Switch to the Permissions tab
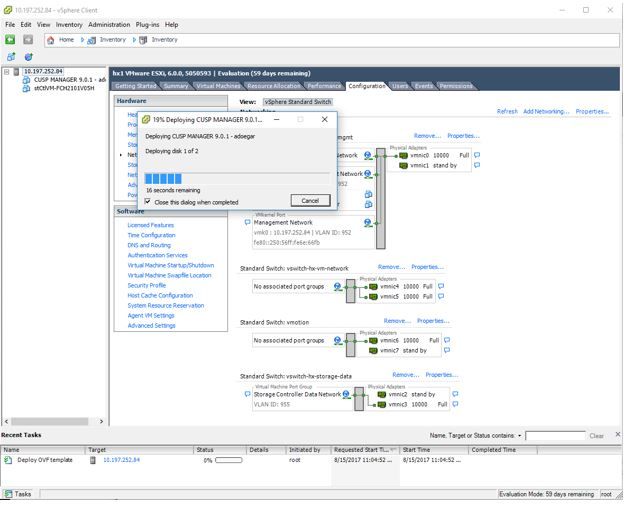 pos(456,86)
